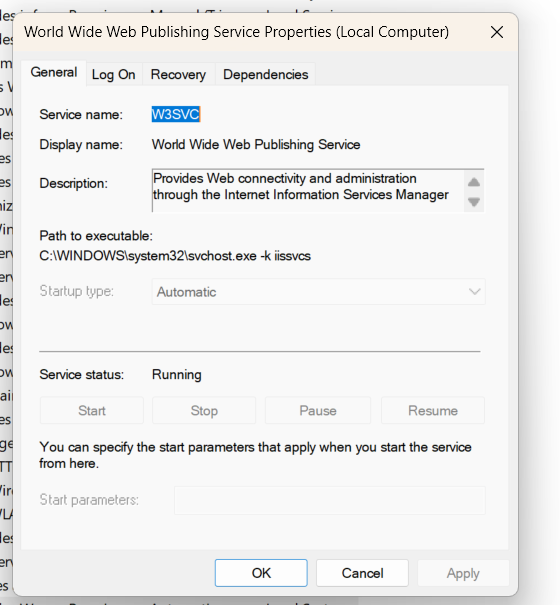Click the executable path text
This screenshot has width=560, height=605.
[175, 256]
